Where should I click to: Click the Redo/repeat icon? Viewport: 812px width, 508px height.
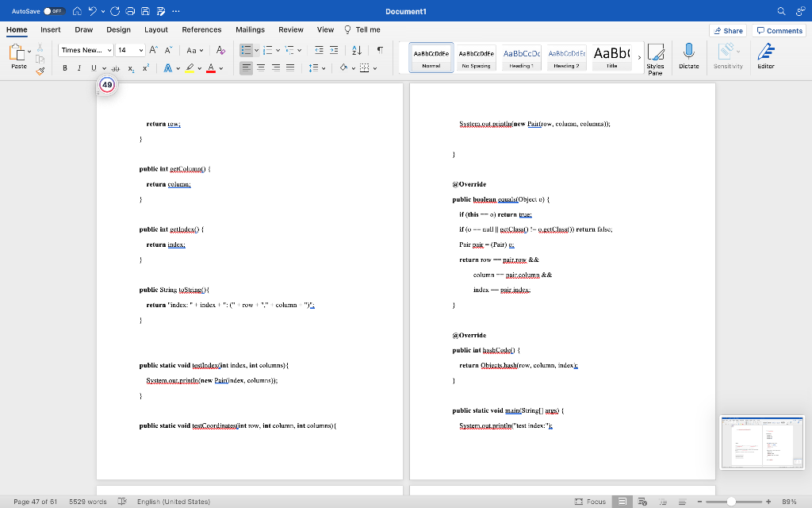(x=115, y=11)
